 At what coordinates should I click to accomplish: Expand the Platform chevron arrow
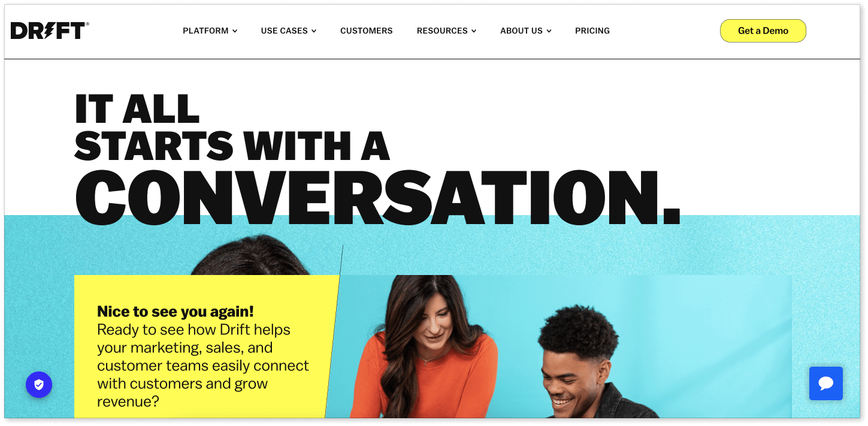pos(235,31)
